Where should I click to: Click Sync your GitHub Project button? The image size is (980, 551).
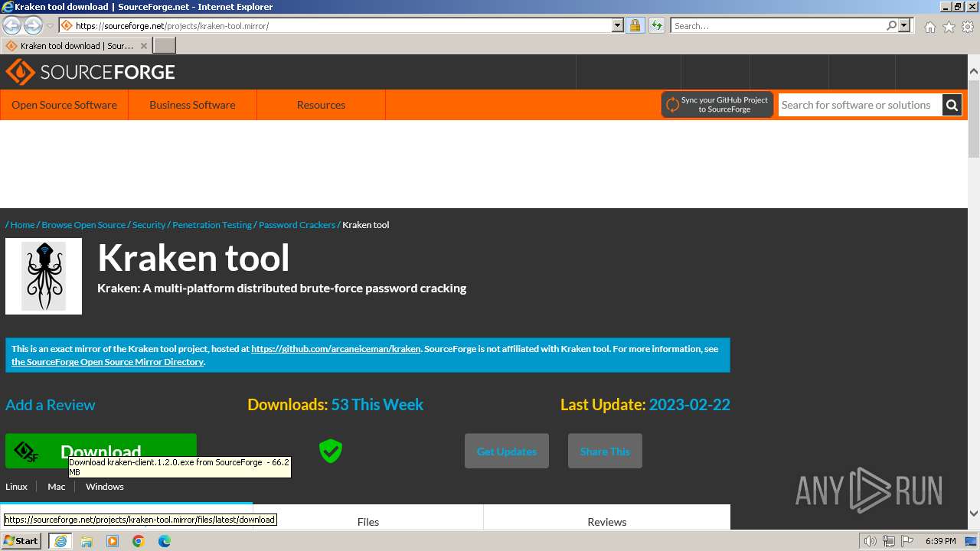pos(717,105)
